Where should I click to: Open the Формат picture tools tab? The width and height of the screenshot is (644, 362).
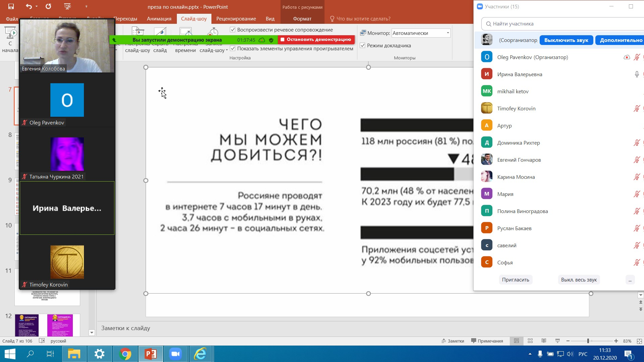coord(302,19)
